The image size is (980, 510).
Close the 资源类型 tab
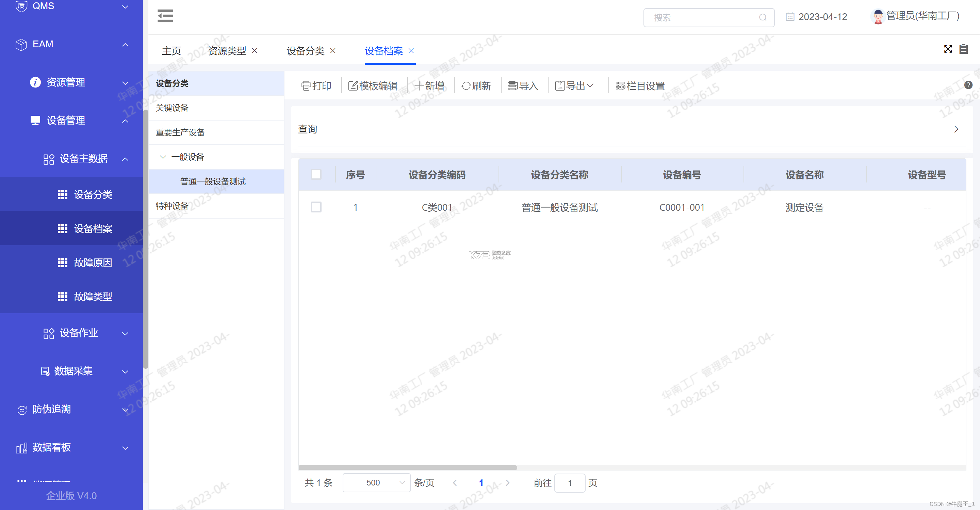(255, 51)
